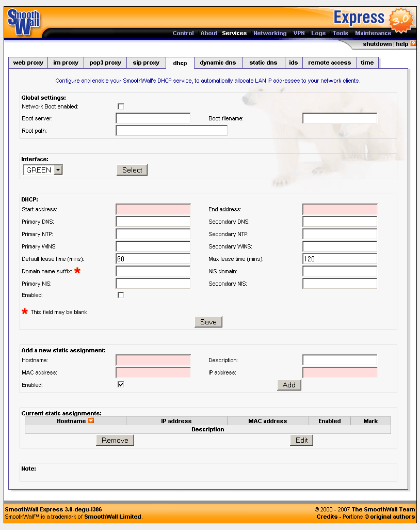The image size is (420, 530).
Task: Click the Edit button
Action: coord(301,440)
